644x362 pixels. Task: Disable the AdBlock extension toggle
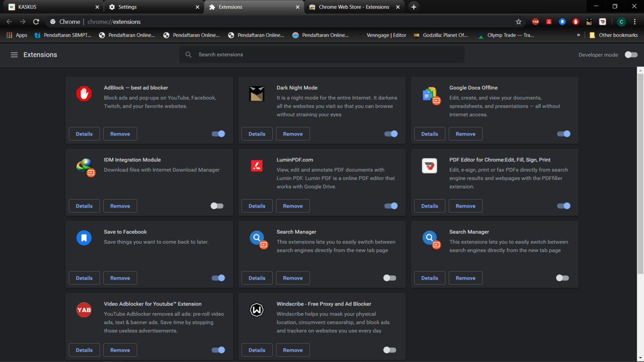218,134
